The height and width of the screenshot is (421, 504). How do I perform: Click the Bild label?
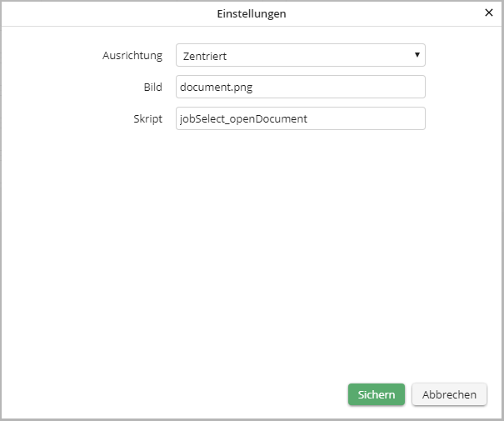point(152,88)
